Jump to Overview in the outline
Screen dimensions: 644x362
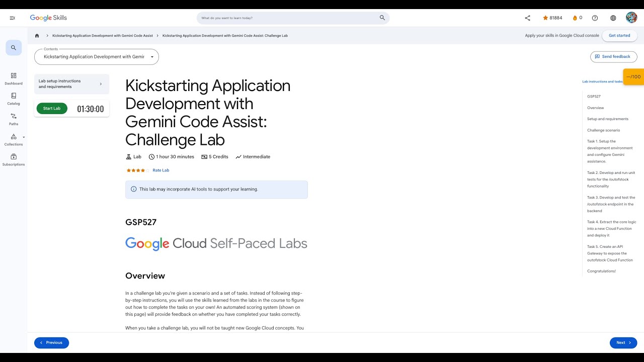click(x=596, y=108)
